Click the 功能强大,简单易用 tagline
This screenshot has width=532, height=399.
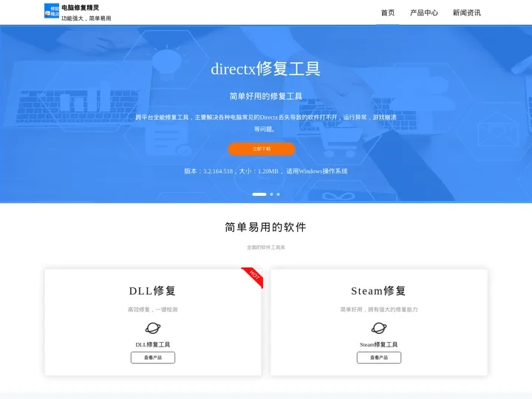coord(86,18)
